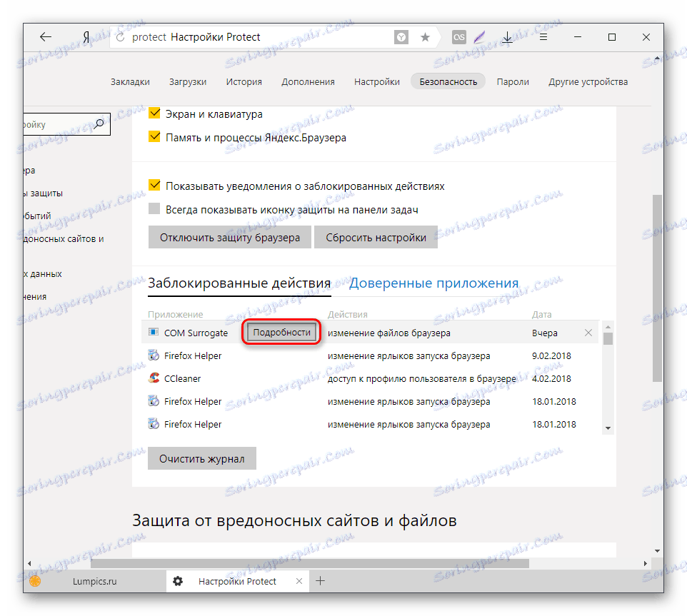Search settings with the magnifier icon
687x616 pixels.
tap(99, 124)
